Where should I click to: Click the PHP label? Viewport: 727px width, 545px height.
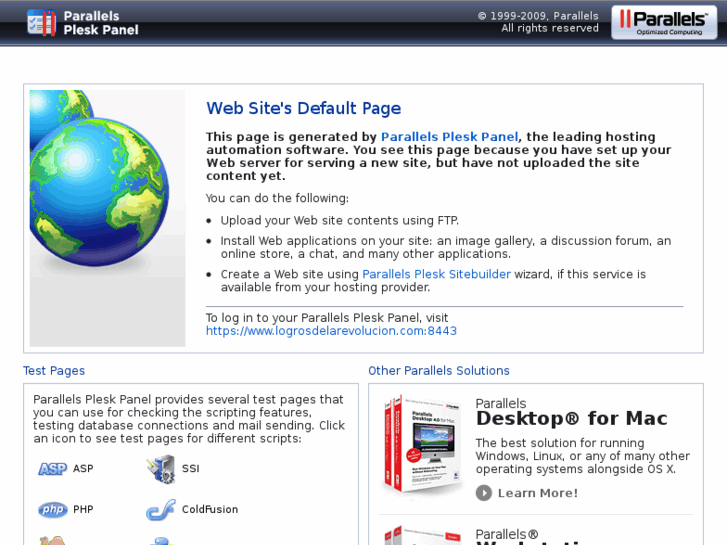click(x=83, y=510)
